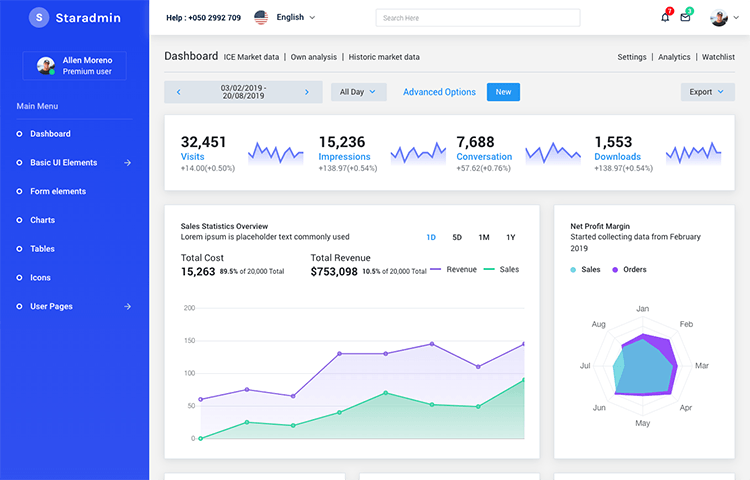Toggle Sales legend dot in Net Profit Margin
Image resolution: width=750 pixels, height=480 pixels.
click(573, 270)
